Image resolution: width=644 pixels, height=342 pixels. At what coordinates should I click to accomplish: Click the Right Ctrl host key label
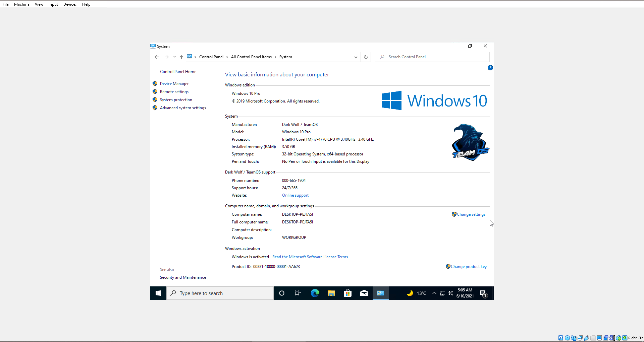(x=636, y=338)
